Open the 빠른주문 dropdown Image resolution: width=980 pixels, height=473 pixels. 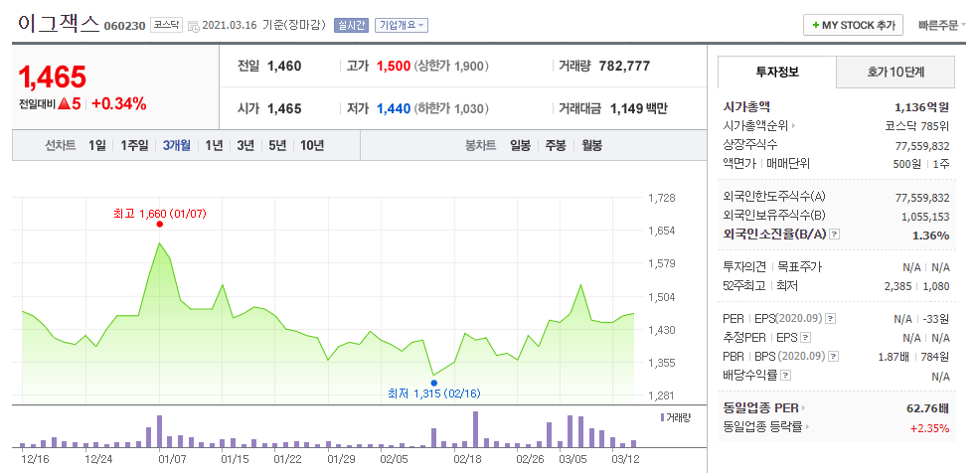[942, 25]
